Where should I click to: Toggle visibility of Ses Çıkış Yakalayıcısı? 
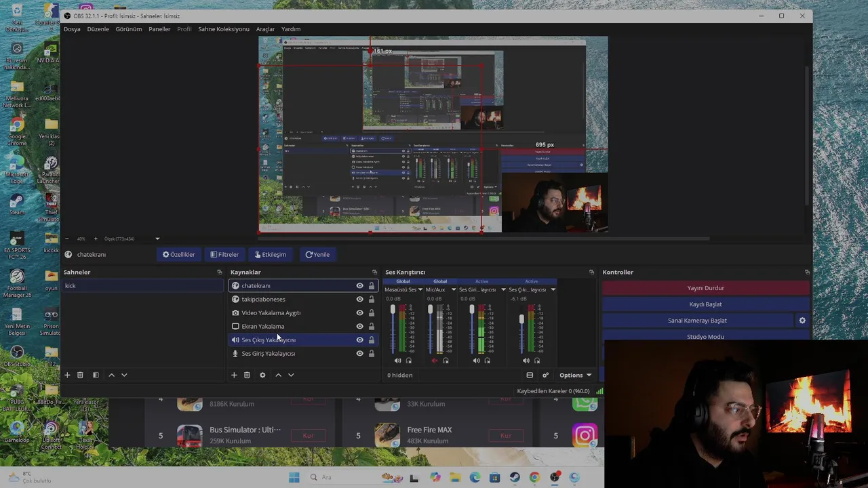click(359, 340)
